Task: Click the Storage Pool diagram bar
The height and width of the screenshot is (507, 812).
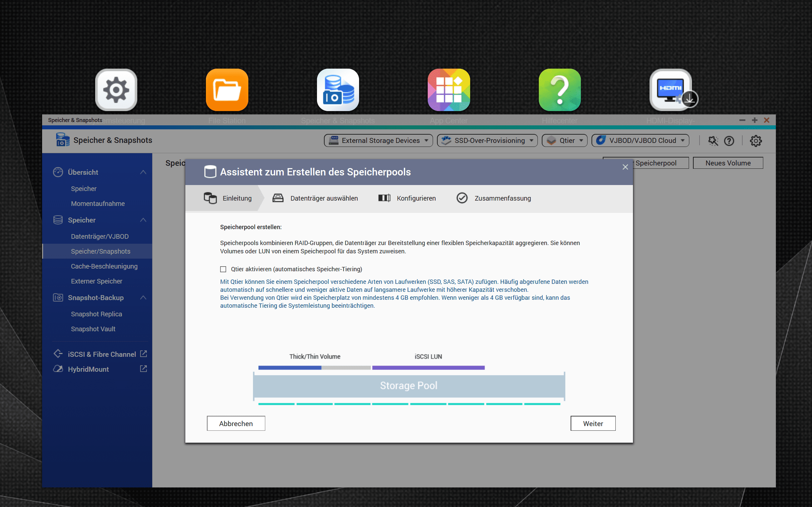Action: tap(409, 386)
